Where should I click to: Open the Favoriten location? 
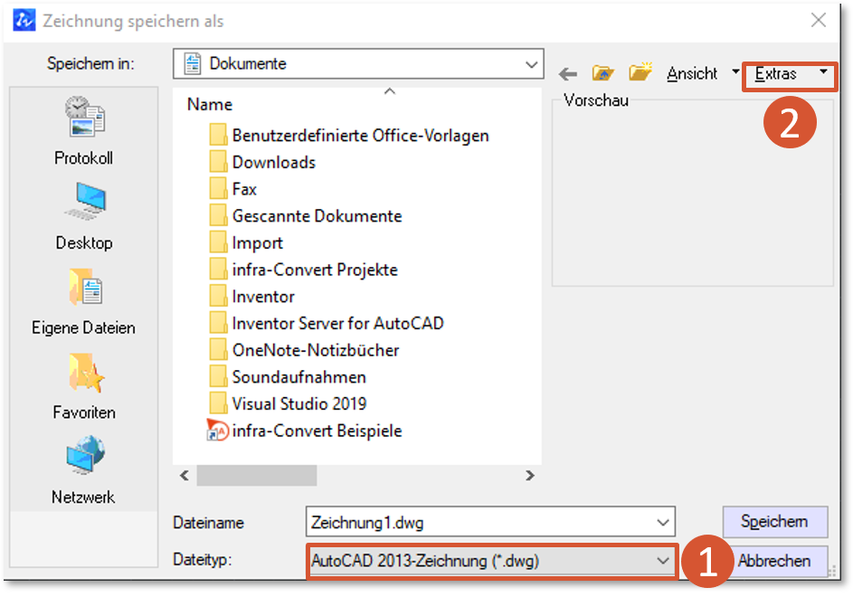pyautogui.click(x=84, y=386)
